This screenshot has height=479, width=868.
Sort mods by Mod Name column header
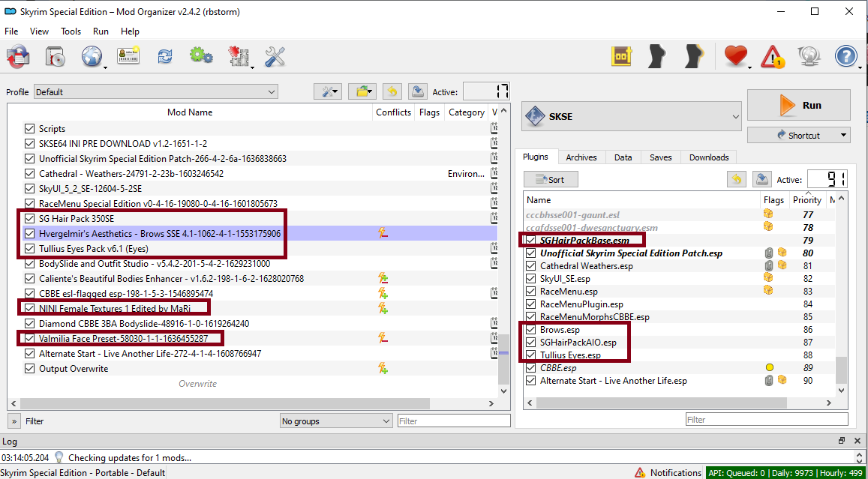coord(190,112)
